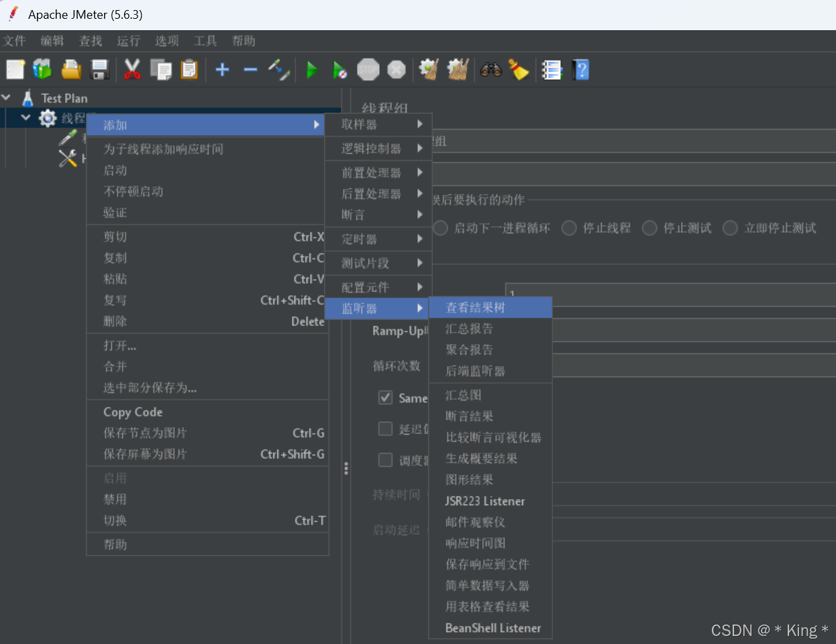Choose 查看结果树 listener
Viewport: 836px width, 644px height.
(x=490, y=307)
